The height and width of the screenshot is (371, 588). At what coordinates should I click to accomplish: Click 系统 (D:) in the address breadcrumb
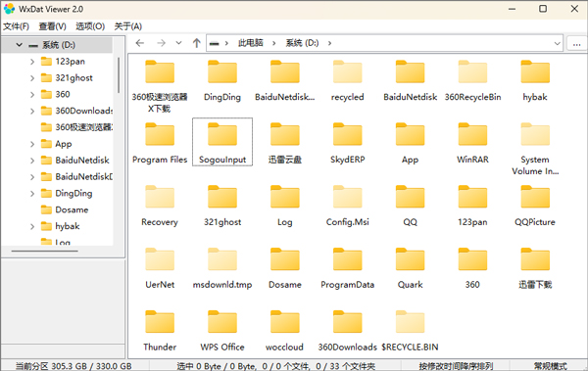click(302, 43)
